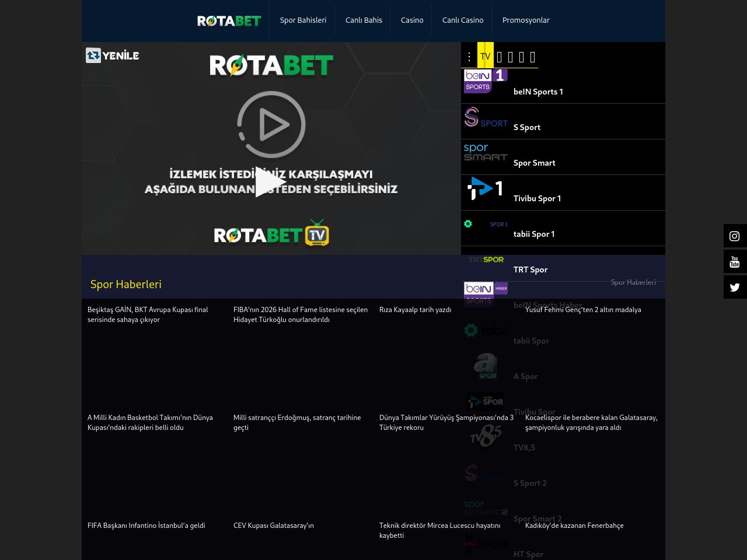Select tabii Spor channel name text
Image resolution: width=747 pixels, height=560 pixels.
point(531,341)
